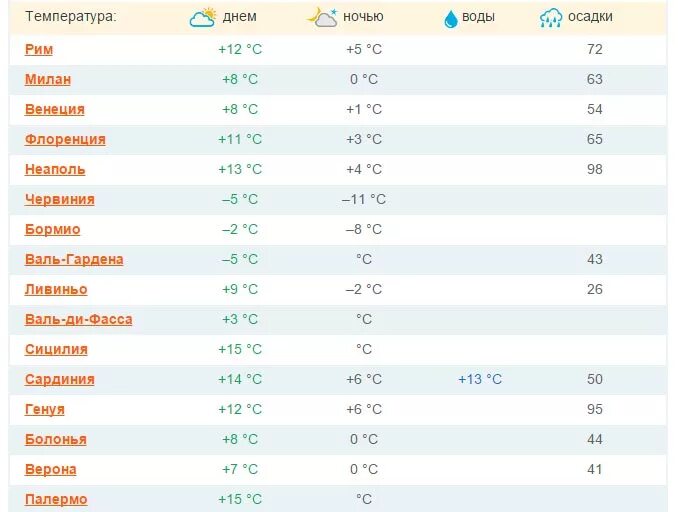The image size is (678, 512).
Task: Select Генуя daytime value +12 °C
Action: coord(240,410)
